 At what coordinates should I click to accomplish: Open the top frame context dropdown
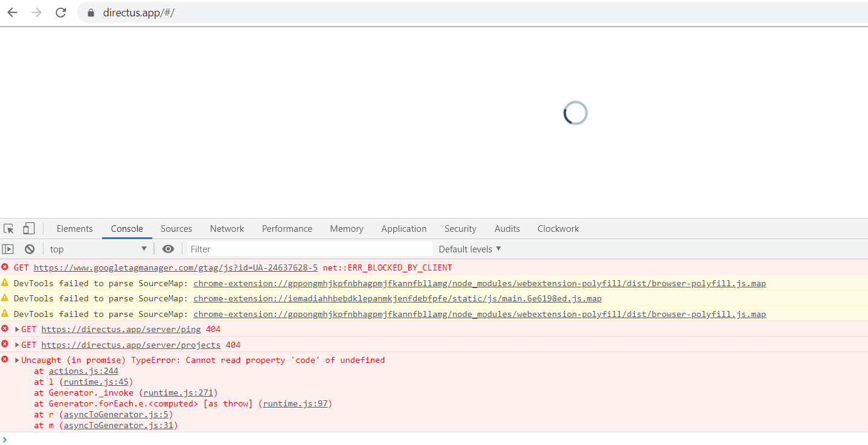97,249
